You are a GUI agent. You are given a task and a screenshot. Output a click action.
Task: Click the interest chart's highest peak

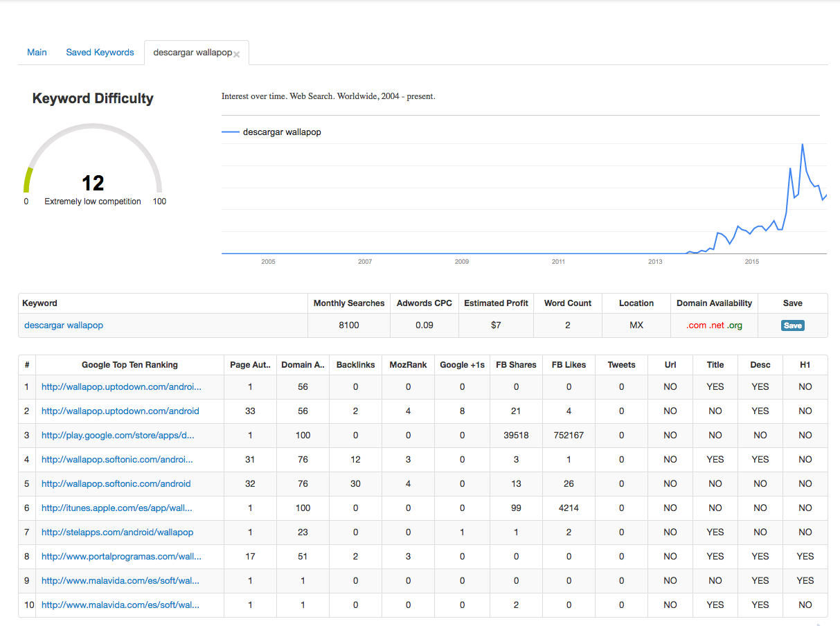pos(802,145)
